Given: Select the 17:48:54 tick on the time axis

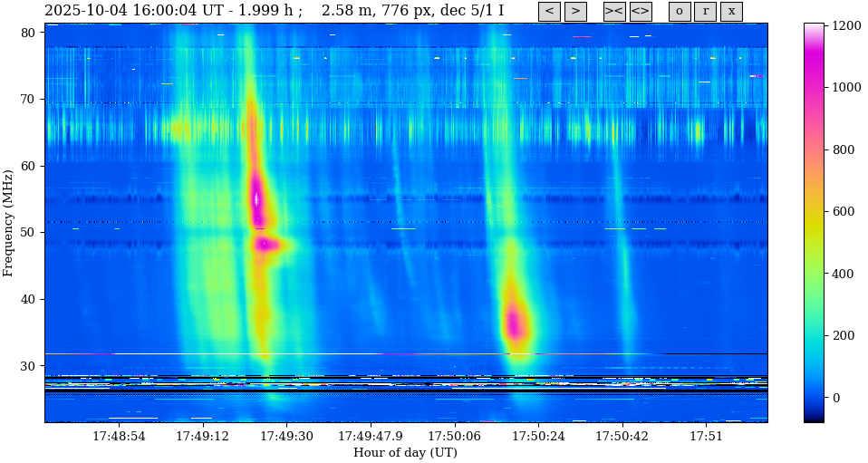Looking at the screenshot, I should pyautogui.click(x=119, y=437).
